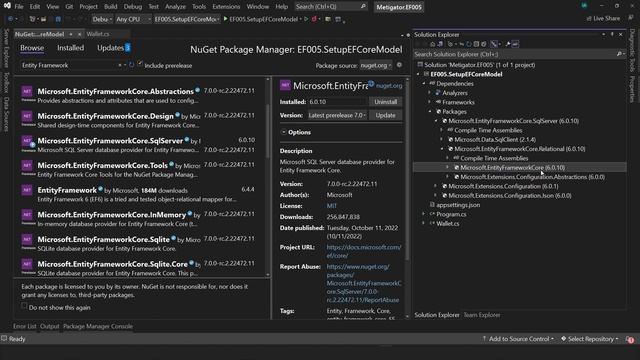Click Collapse All icon in Solution Explorer
This screenshot has height=360, width=640.
(476, 44)
